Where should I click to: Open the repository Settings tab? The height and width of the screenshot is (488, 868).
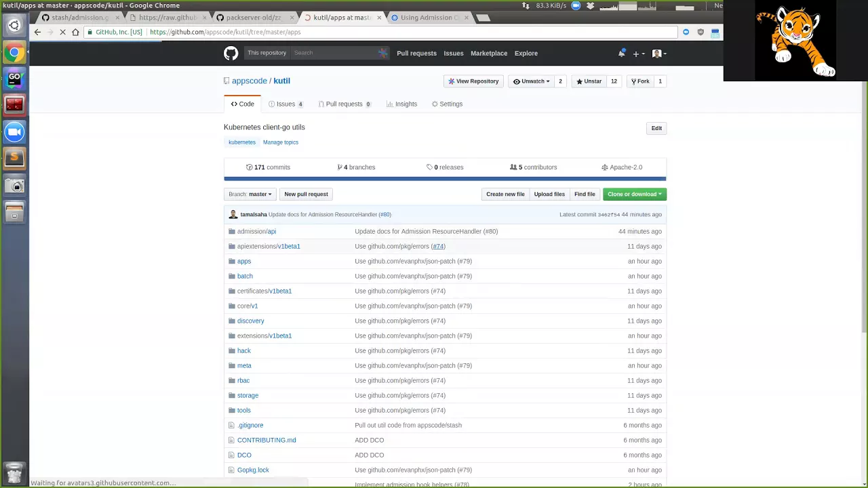447,104
